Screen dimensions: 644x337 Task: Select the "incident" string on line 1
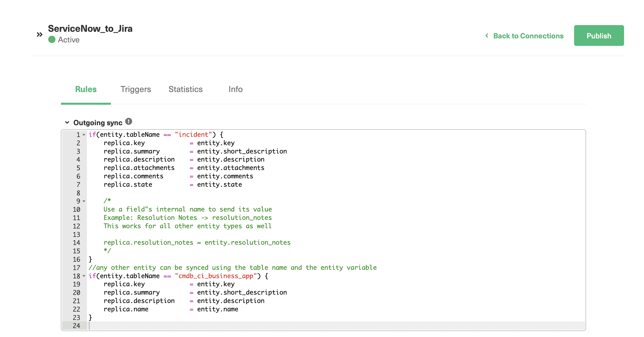point(193,134)
